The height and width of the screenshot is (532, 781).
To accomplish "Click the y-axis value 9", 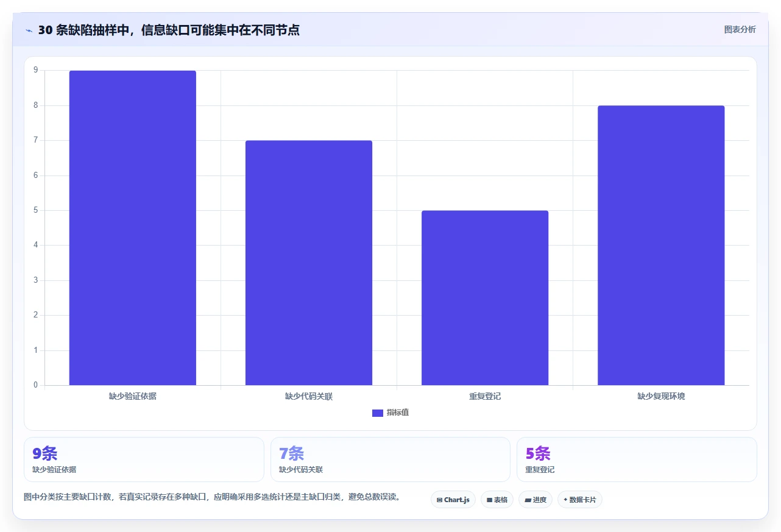I will 35,70.
